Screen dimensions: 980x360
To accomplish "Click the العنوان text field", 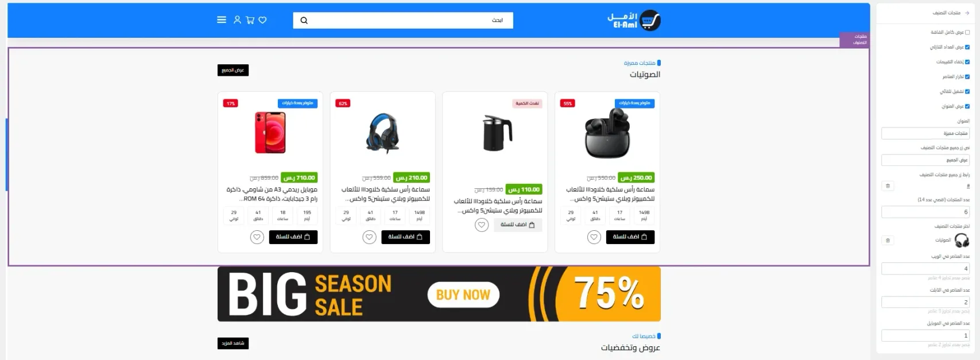I will pyautogui.click(x=925, y=133).
